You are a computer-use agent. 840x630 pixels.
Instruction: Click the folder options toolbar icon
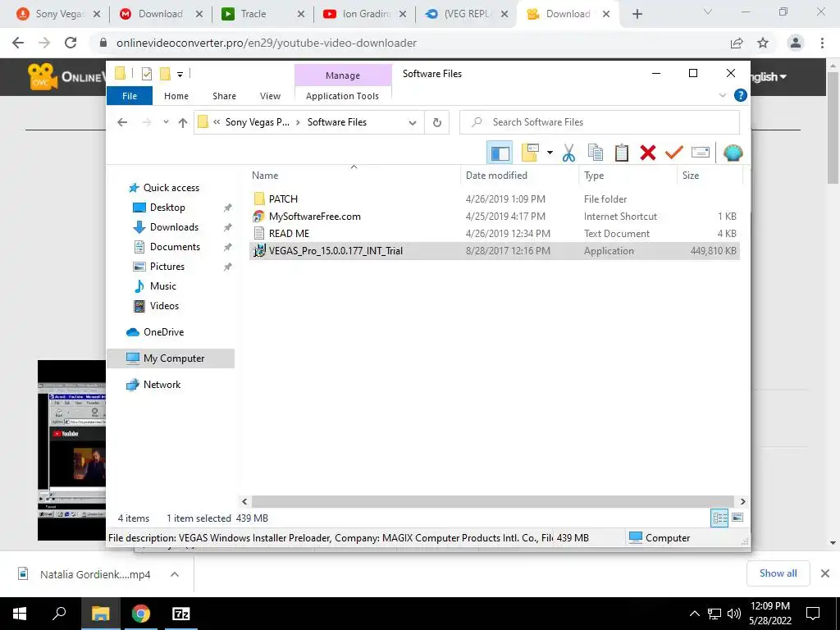point(530,153)
